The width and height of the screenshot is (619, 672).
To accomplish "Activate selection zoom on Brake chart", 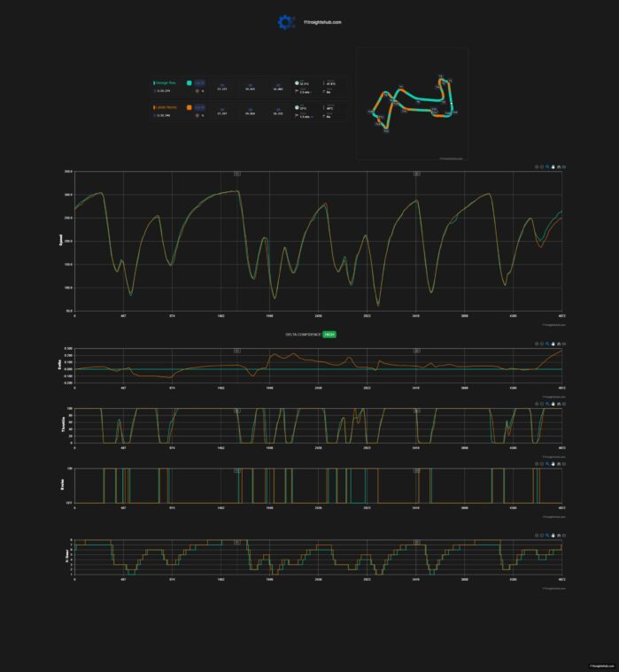I will pyautogui.click(x=547, y=464).
